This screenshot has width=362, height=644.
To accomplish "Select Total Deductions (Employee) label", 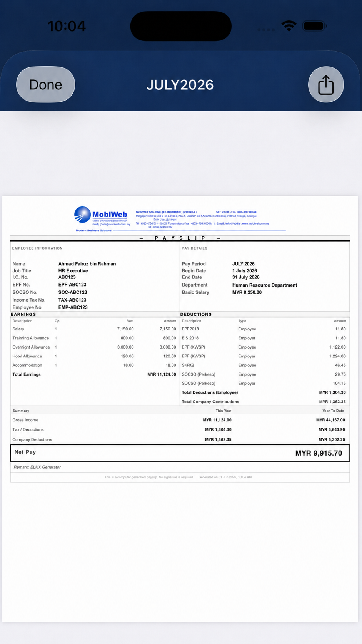I will click(x=210, y=392).
